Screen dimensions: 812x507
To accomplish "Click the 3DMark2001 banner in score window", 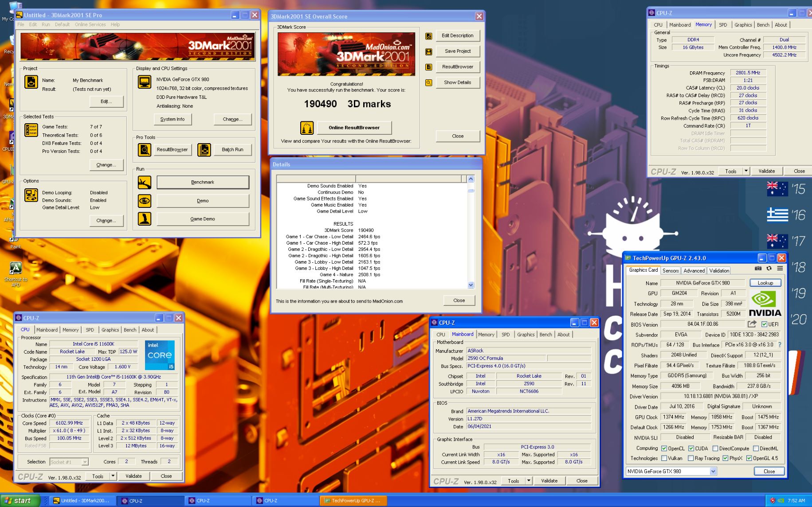I will pos(346,54).
